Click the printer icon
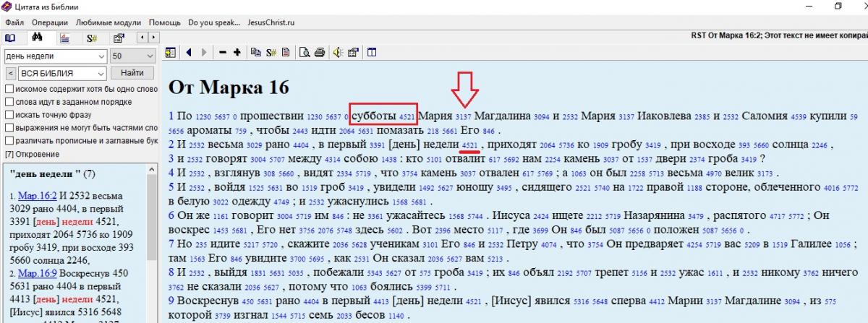This screenshot has height=323, width=868. pos(318,52)
